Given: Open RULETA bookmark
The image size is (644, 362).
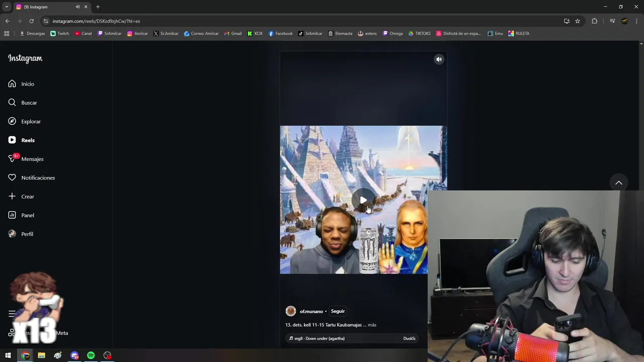Looking at the screenshot, I should coord(519,34).
